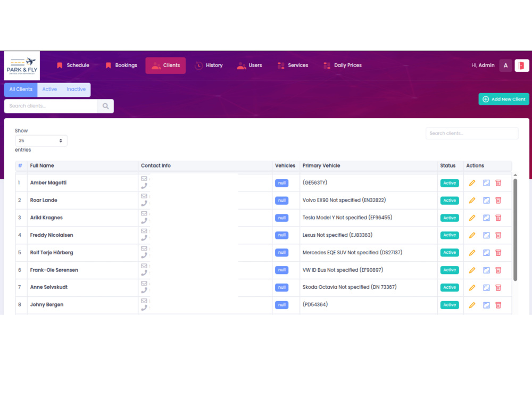Select the name Johny Bergen

point(47,305)
